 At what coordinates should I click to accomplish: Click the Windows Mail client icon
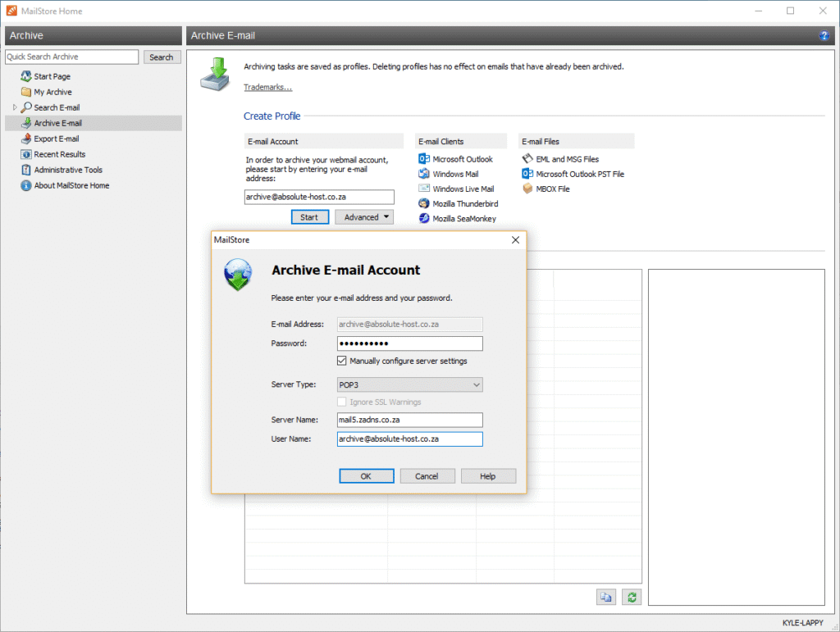(424, 174)
